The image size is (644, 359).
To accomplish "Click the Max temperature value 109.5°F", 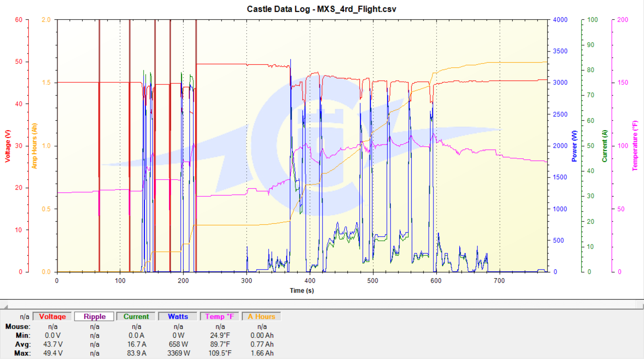I will [220, 353].
